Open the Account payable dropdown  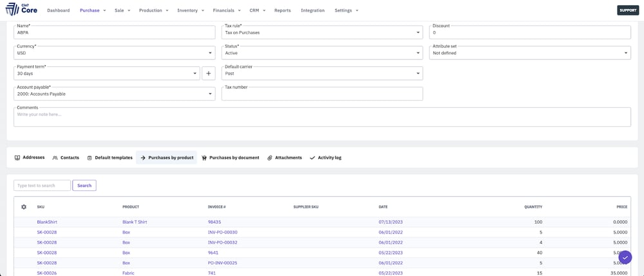point(114,94)
